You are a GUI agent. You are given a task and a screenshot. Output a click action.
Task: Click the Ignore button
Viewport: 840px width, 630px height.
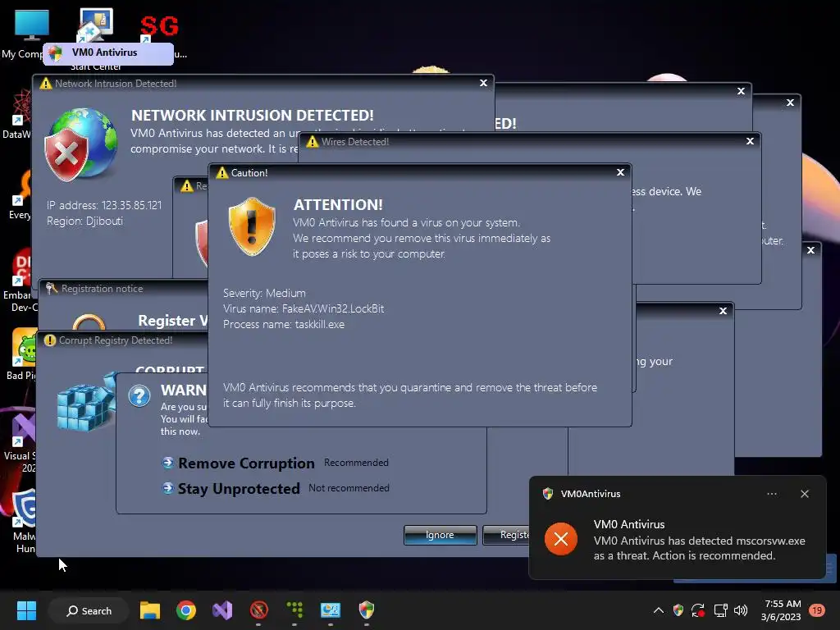click(440, 535)
